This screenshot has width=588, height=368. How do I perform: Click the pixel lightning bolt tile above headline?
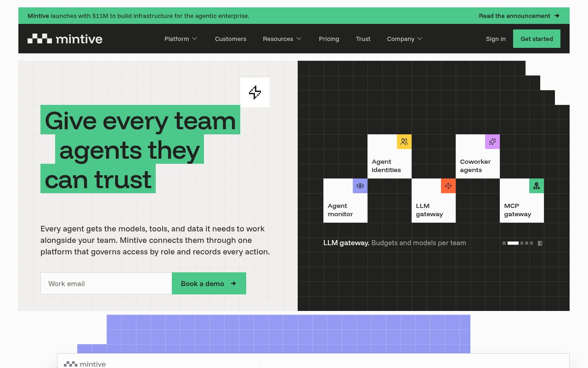[255, 92]
